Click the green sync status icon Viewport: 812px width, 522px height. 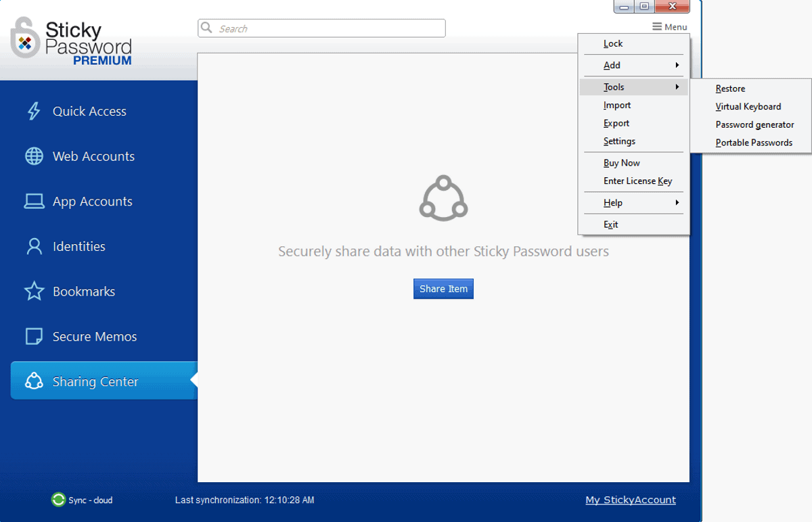point(58,500)
